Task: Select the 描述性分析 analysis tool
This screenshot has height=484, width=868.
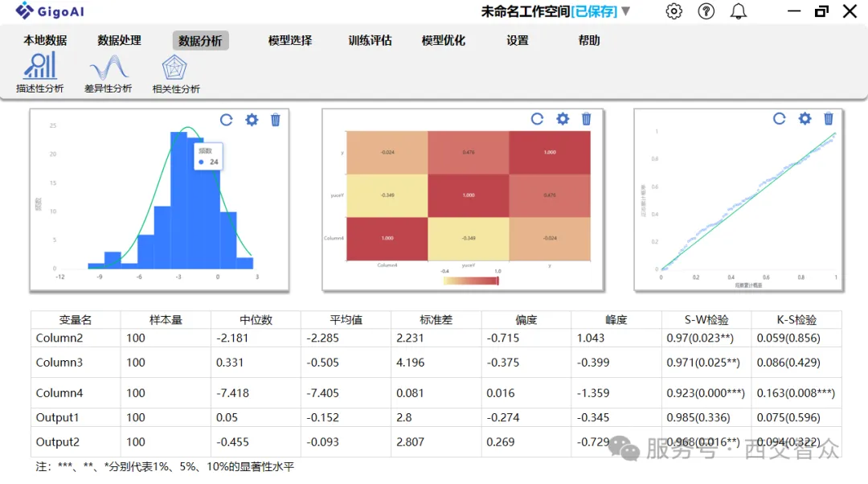Action: click(x=39, y=72)
